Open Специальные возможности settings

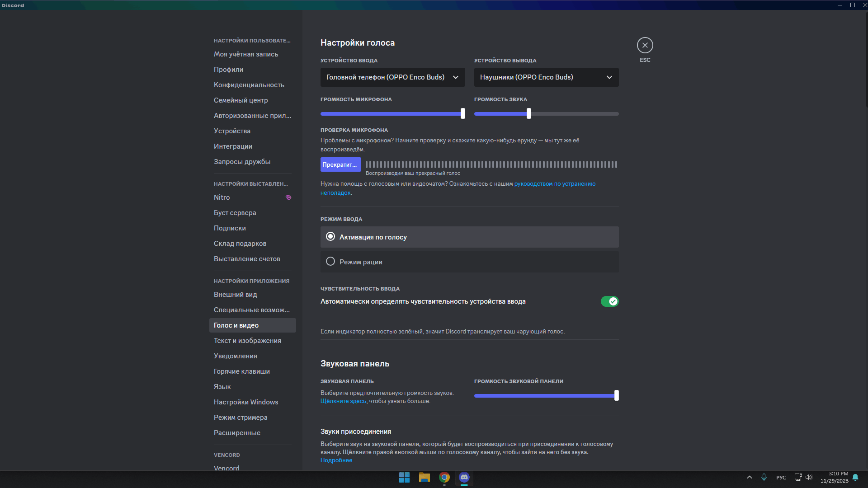pos(252,310)
